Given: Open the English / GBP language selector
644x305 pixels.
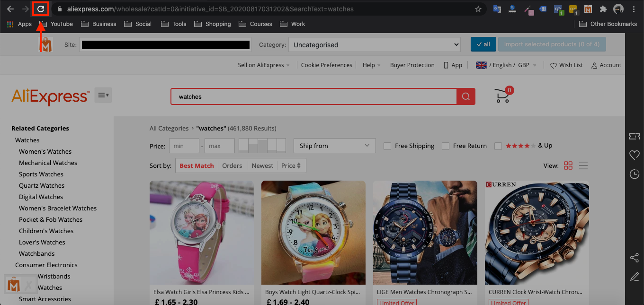Looking at the screenshot, I should click(x=506, y=65).
